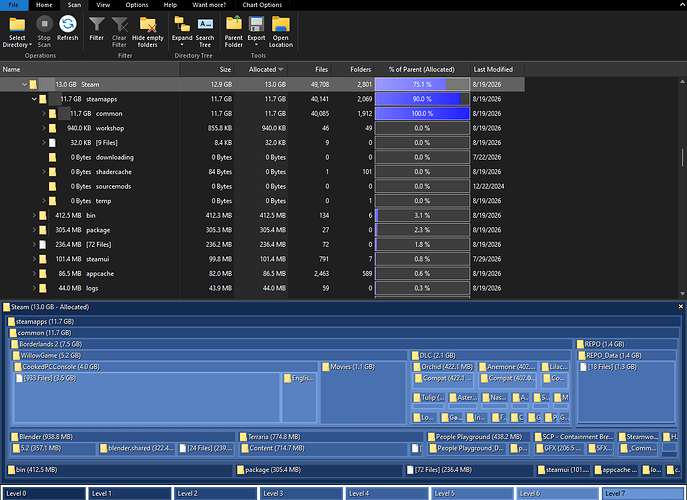Click the 12/22/2024 date in the sourcemods row
687x500 pixels.
point(489,187)
